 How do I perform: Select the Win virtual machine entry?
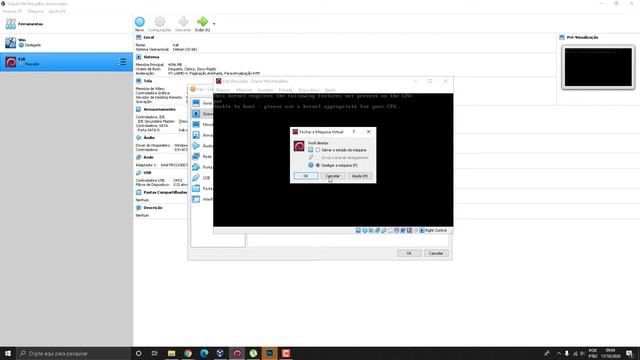click(66, 42)
